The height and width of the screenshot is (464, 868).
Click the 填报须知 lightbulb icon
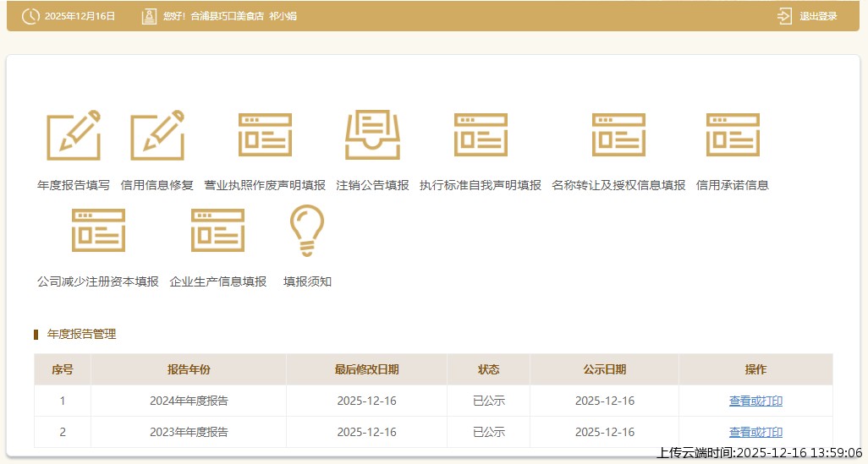pyautogui.click(x=307, y=231)
